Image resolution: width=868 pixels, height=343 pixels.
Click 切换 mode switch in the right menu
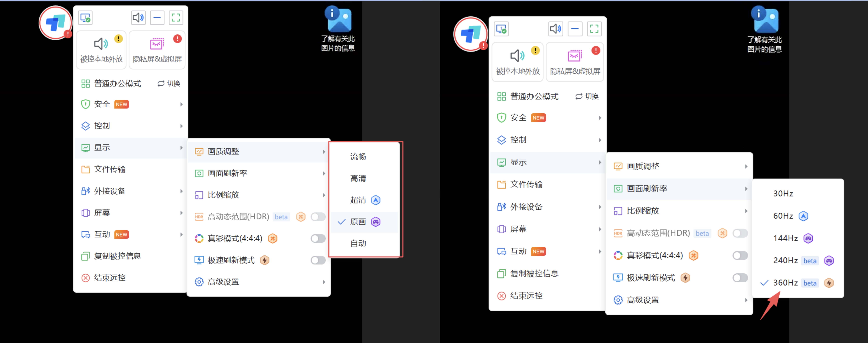coord(587,96)
